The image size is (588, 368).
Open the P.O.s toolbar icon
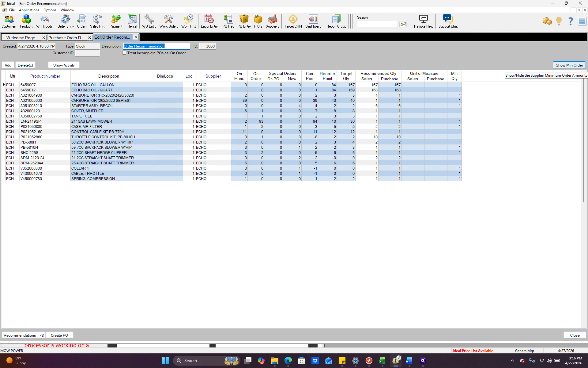click(x=258, y=21)
